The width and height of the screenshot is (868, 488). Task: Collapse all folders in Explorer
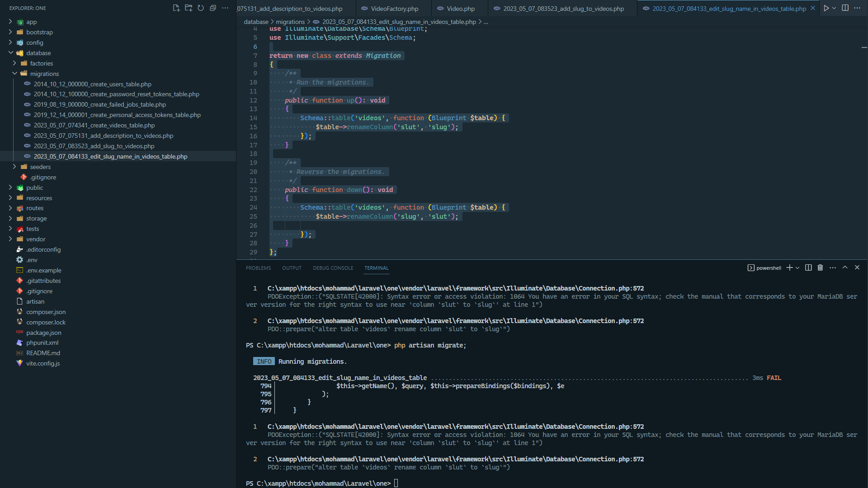coord(213,8)
